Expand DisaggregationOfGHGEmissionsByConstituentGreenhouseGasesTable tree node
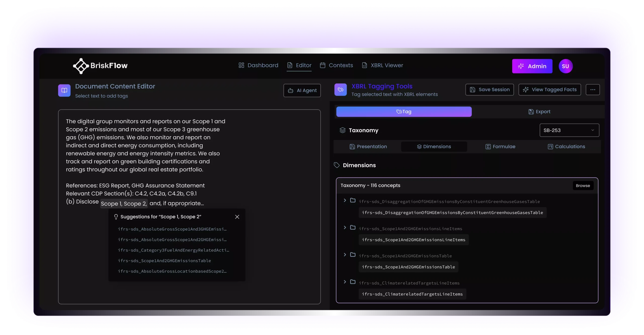The image size is (644, 335). (345, 200)
